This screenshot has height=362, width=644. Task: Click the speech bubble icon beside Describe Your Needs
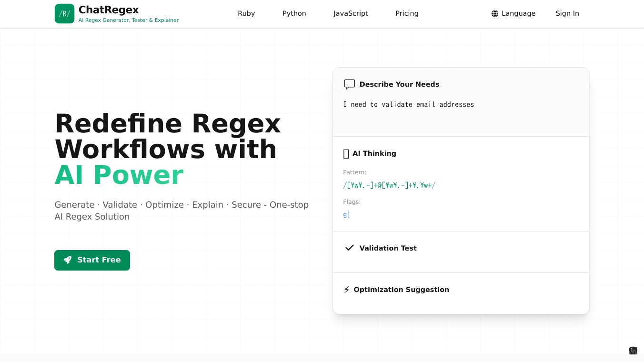coord(350,84)
